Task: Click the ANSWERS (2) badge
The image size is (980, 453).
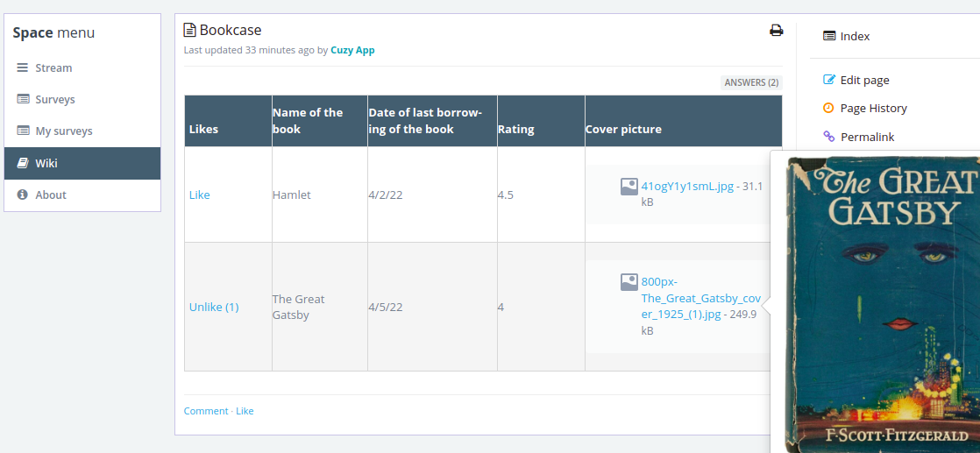Action: click(751, 82)
